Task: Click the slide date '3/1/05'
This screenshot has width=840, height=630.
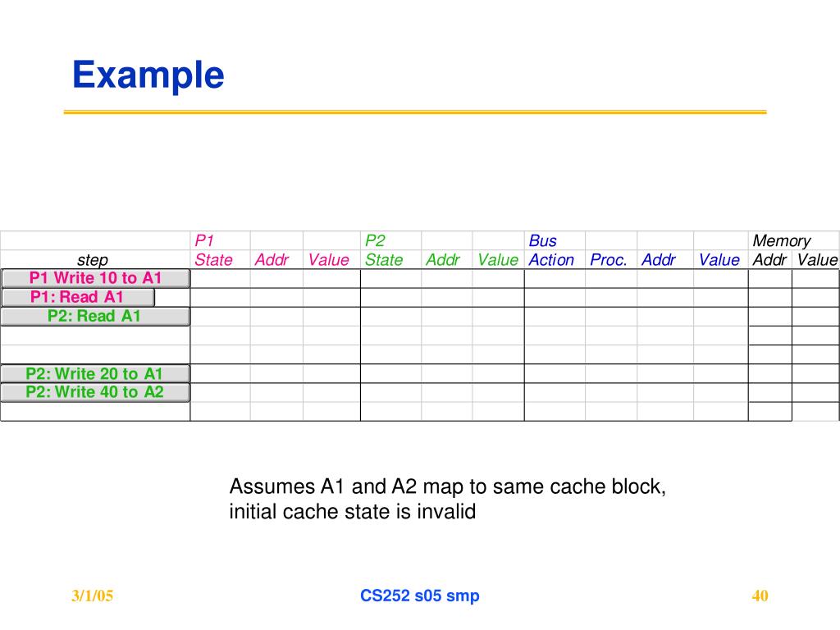Action: [92, 596]
